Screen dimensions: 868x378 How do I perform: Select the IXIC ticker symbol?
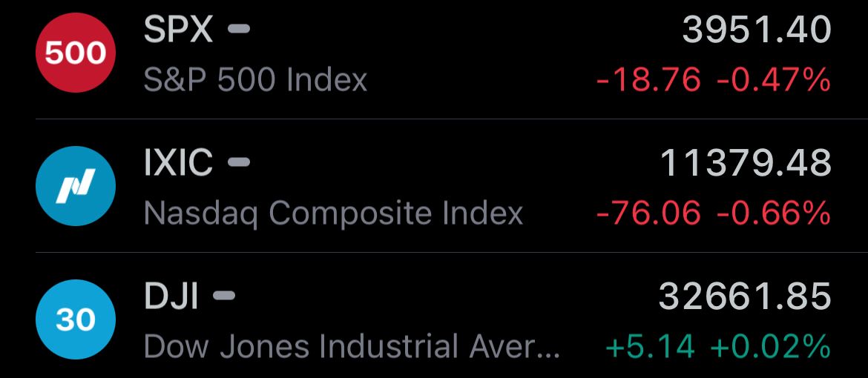coord(178,162)
